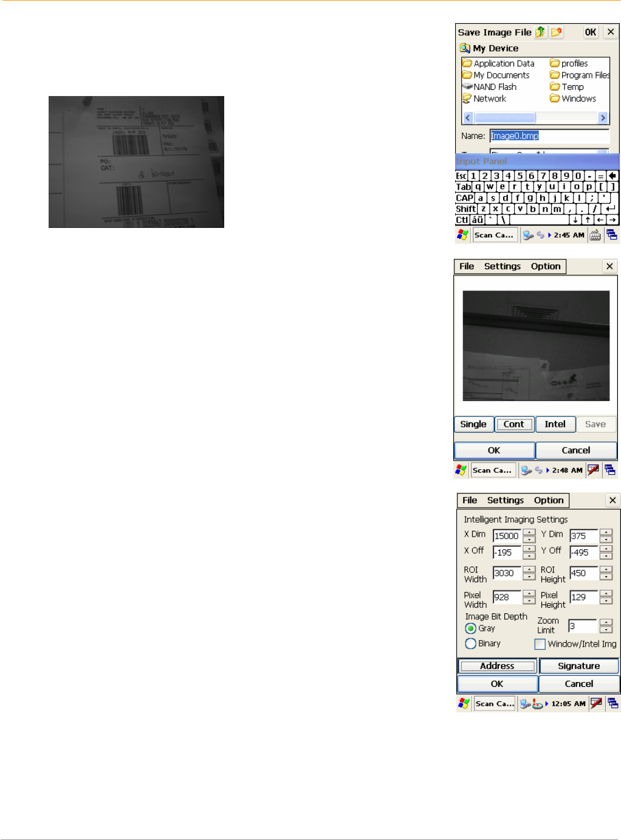
Task: Click Scan Ca... task in 2:48 AM taskbar
Action: point(492,470)
